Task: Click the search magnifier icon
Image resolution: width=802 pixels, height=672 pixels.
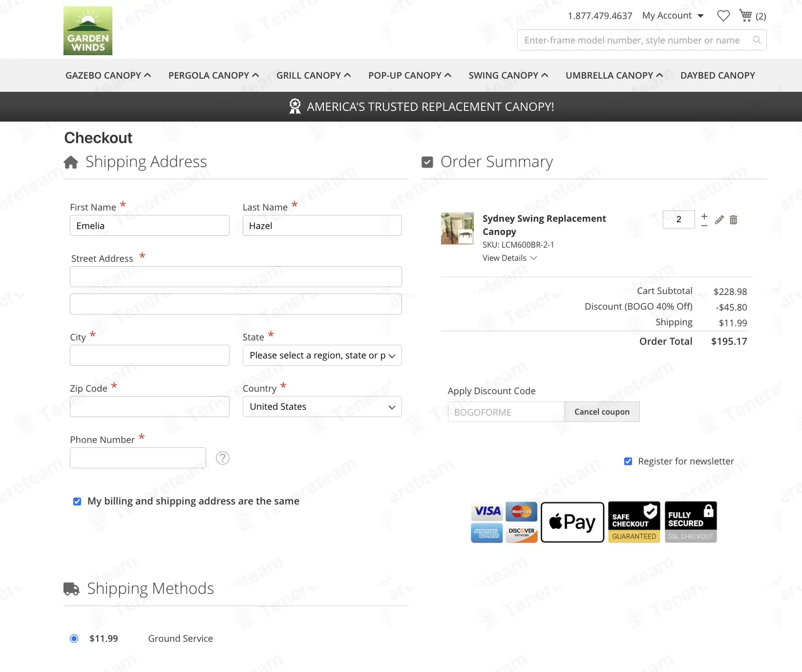Action: [x=757, y=40]
